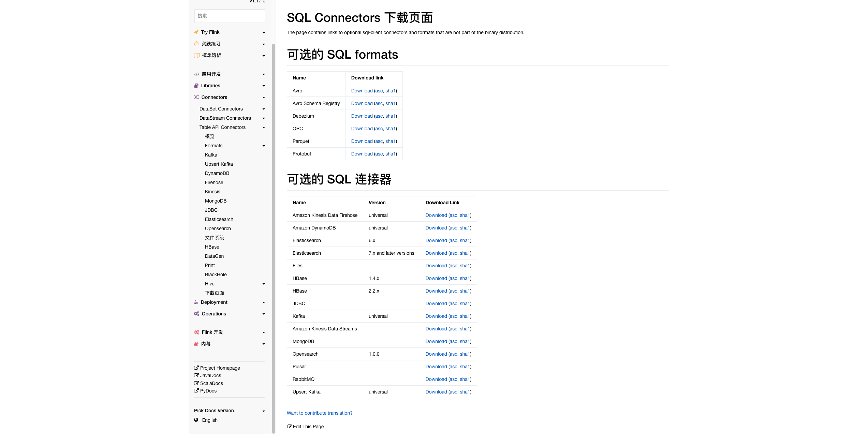
Task: Download the Amazon Kinesis Data Firehose connector
Action: (x=436, y=215)
